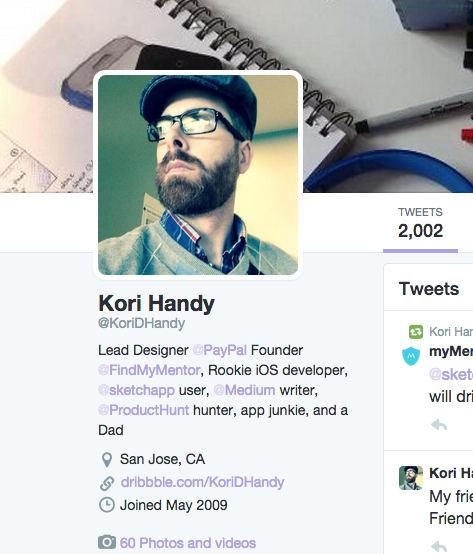Click the large profile photo
473x554 pixels.
[198, 175]
